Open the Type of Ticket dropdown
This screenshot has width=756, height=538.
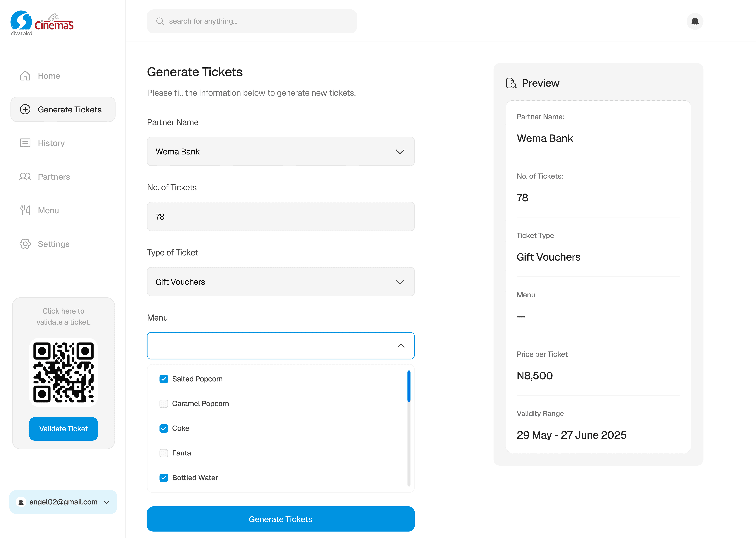pos(281,282)
